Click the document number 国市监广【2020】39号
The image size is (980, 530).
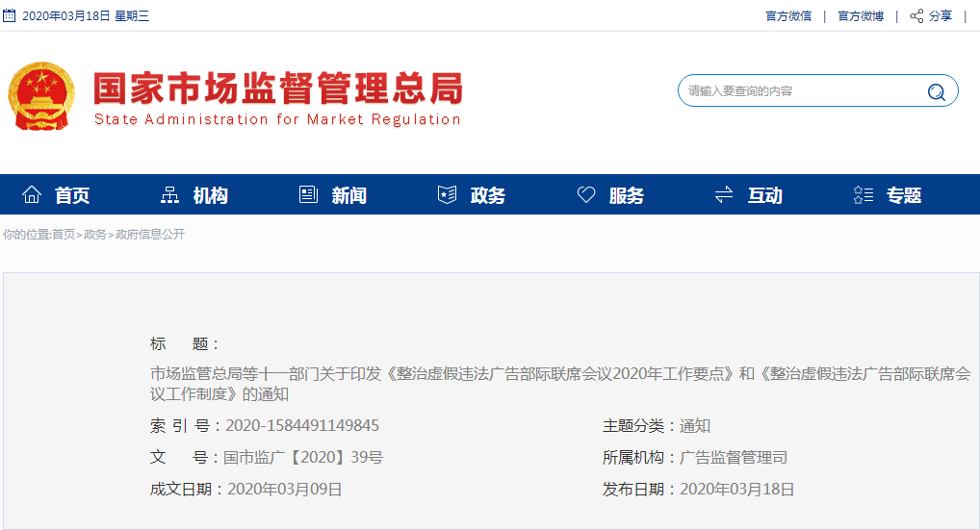click(x=303, y=458)
